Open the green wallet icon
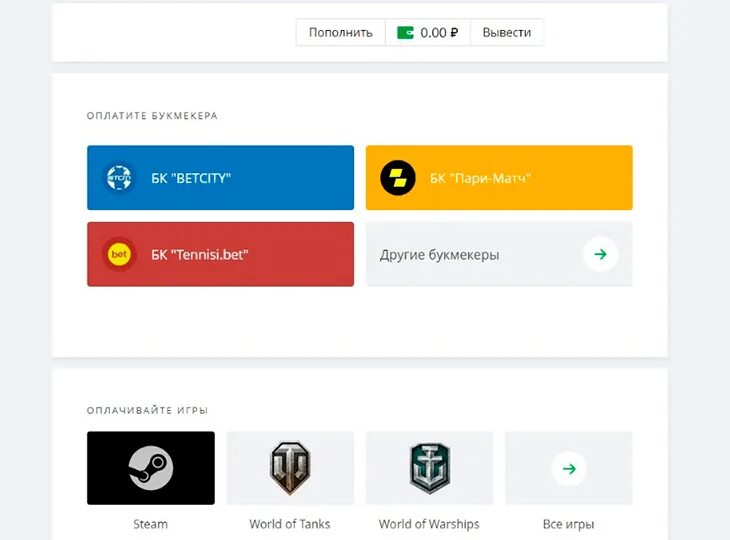The height and width of the screenshot is (540, 730). click(405, 33)
